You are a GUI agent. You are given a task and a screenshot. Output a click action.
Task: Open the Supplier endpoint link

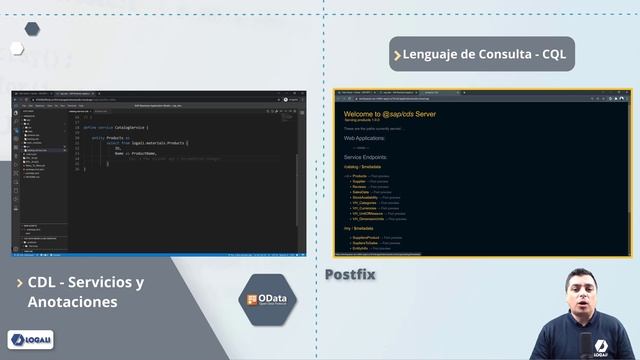(x=359, y=181)
